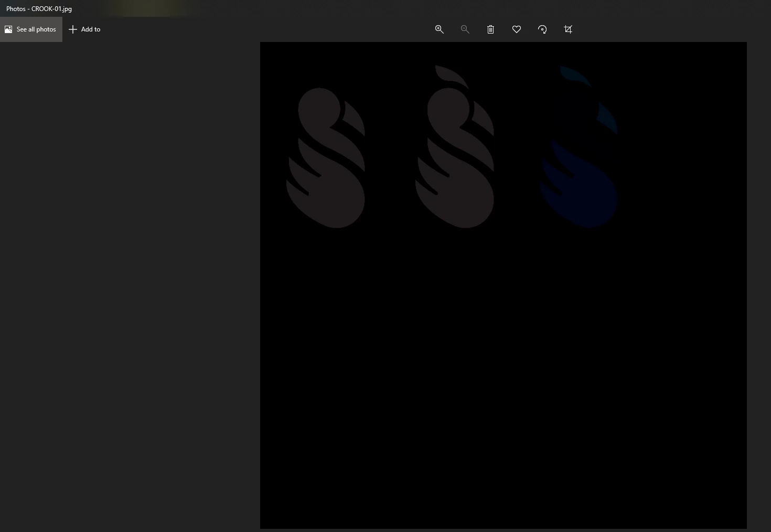Open the Crop tool icon

click(x=568, y=29)
